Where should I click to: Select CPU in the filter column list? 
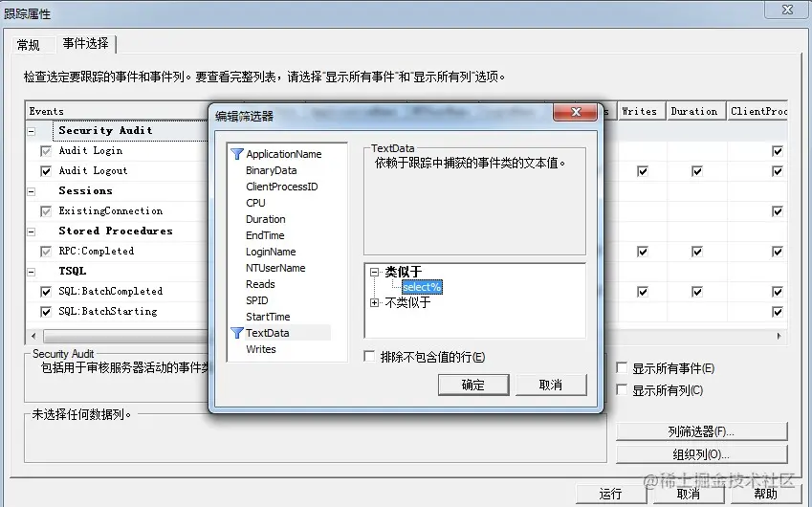click(x=255, y=203)
